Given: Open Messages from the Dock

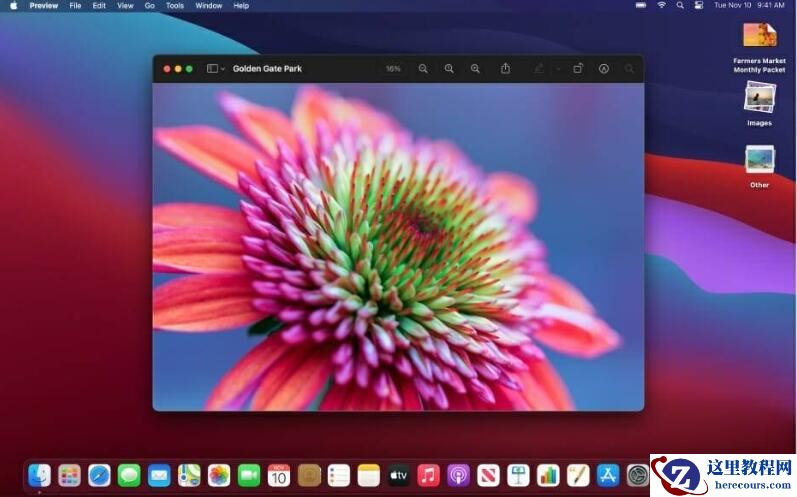Looking at the screenshot, I should point(129,476).
